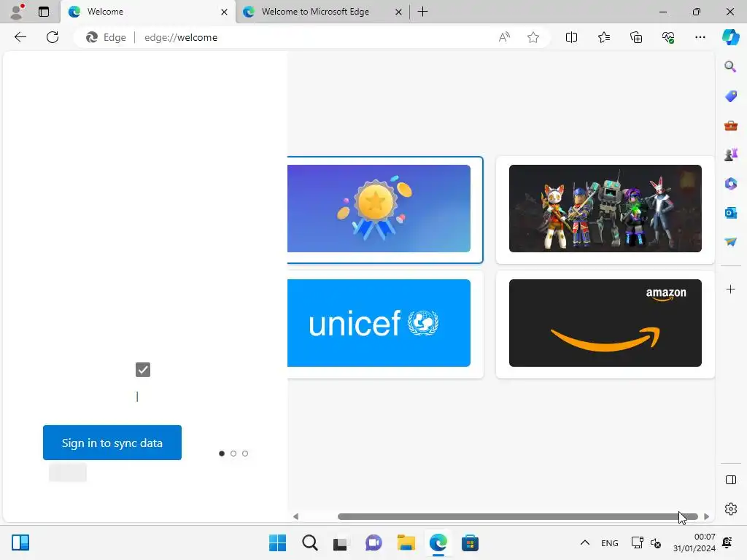Open sidebar Games chess icon
Screen dimensions: 747x560
coord(730,155)
